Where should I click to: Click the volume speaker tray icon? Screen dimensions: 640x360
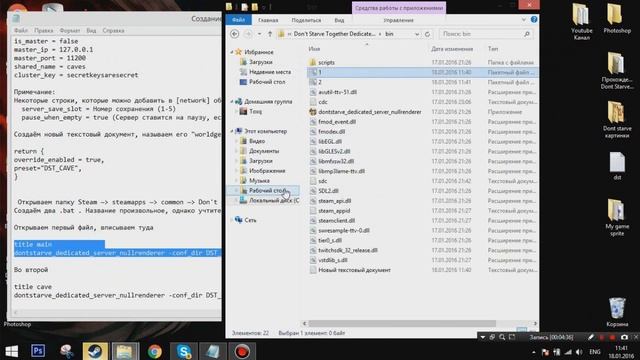579,352
